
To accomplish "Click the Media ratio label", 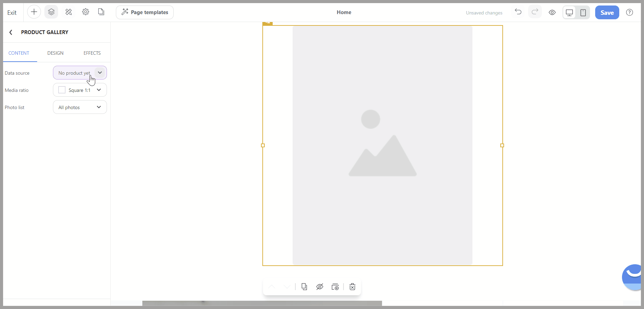I will point(17,90).
